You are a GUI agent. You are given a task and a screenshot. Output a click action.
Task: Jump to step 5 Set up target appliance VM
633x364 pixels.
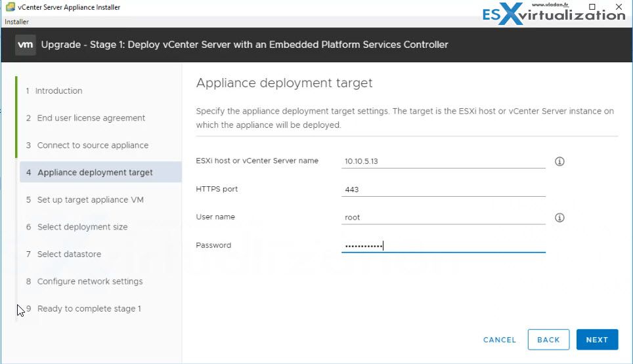[x=85, y=199]
